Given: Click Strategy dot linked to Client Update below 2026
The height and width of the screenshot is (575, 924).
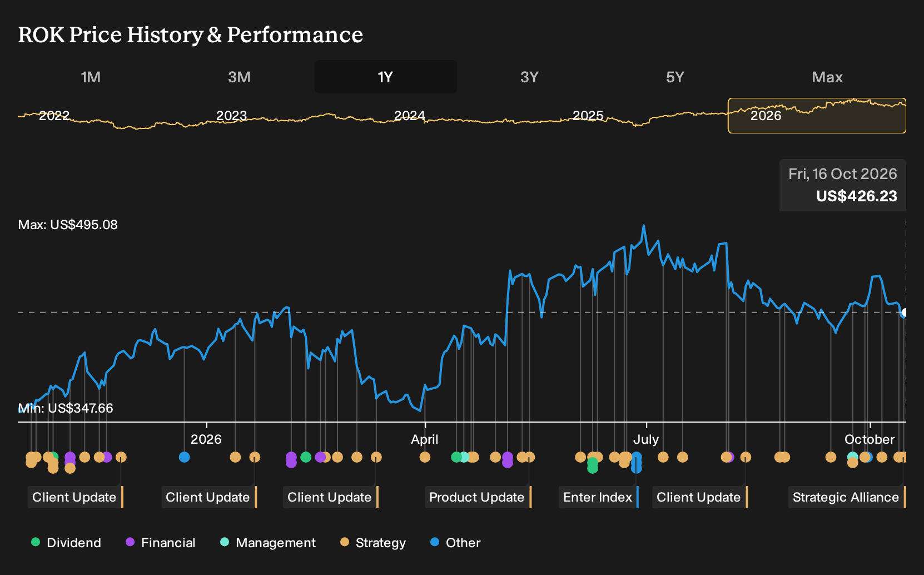Looking at the screenshot, I should 255,457.
